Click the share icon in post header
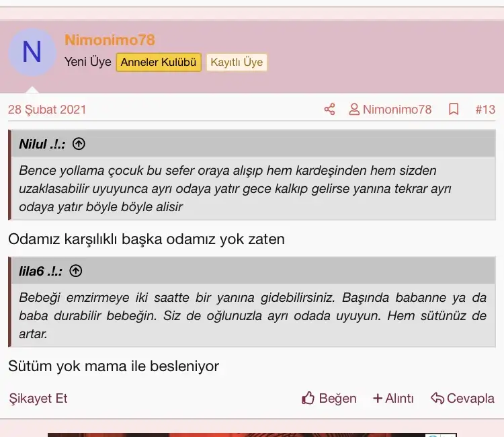The height and width of the screenshot is (437, 504). pyautogui.click(x=329, y=110)
